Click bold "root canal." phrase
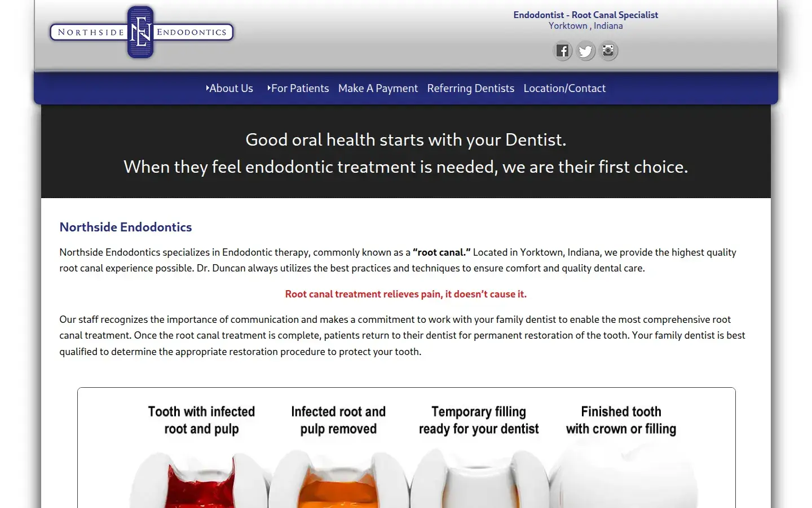Image resolution: width=812 pixels, height=508 pixels. coord(442,252)
